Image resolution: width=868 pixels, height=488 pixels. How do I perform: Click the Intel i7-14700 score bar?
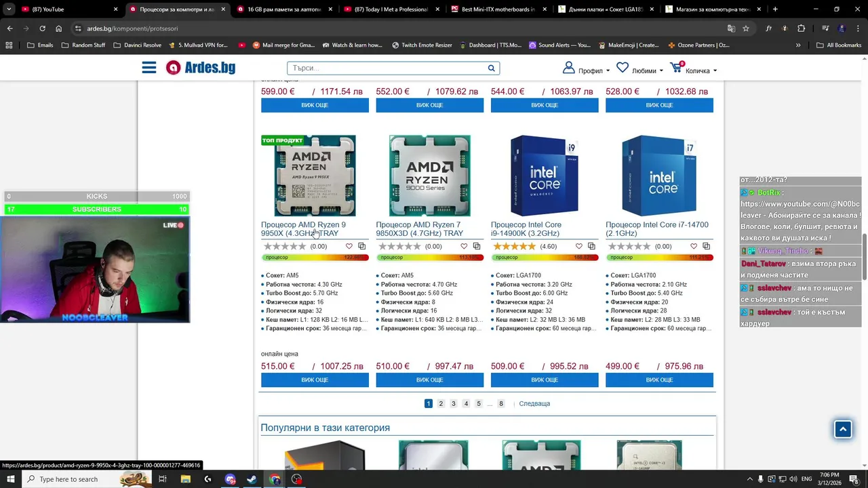pos(659,258)
